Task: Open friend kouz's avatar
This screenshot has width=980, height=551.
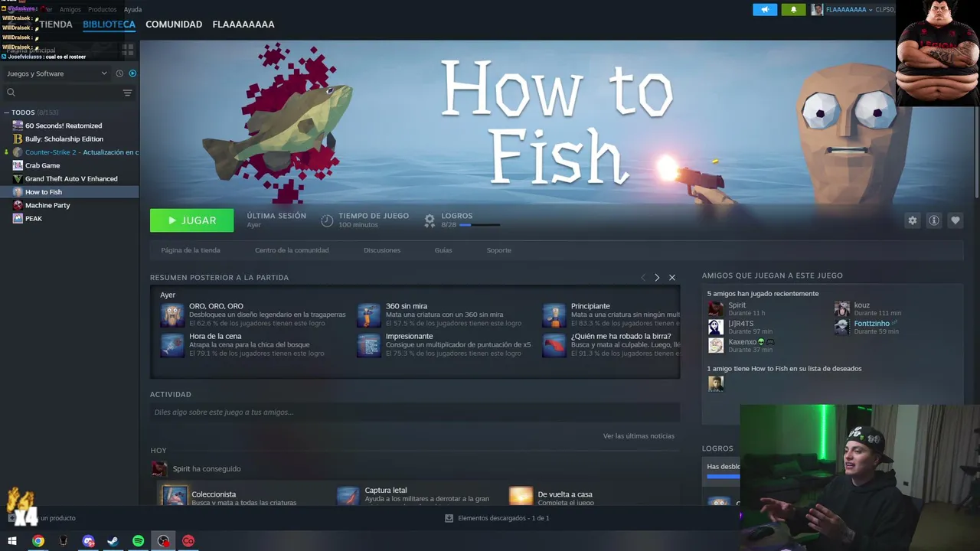Action: (x=842, y=308)
